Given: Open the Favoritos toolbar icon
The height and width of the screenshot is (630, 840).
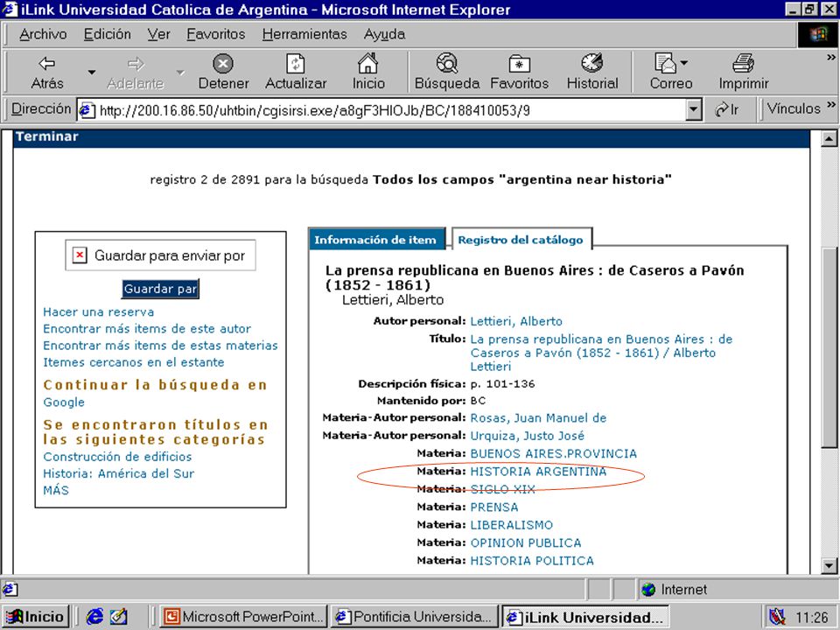Looking at the screenshot, I should (519, 64).
